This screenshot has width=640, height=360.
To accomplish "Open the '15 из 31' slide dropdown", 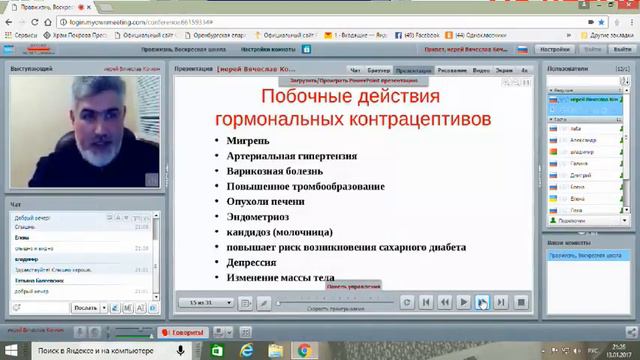I will (x=206, y=302).
